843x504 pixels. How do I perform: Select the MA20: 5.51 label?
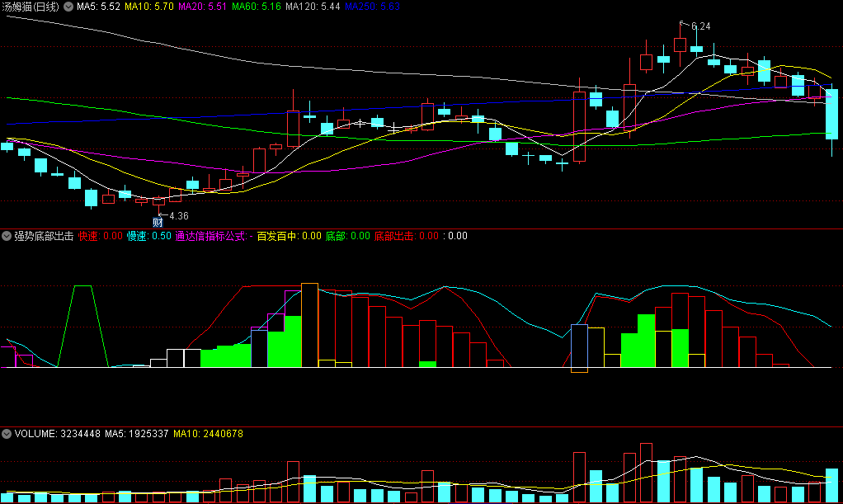[202, 7]
